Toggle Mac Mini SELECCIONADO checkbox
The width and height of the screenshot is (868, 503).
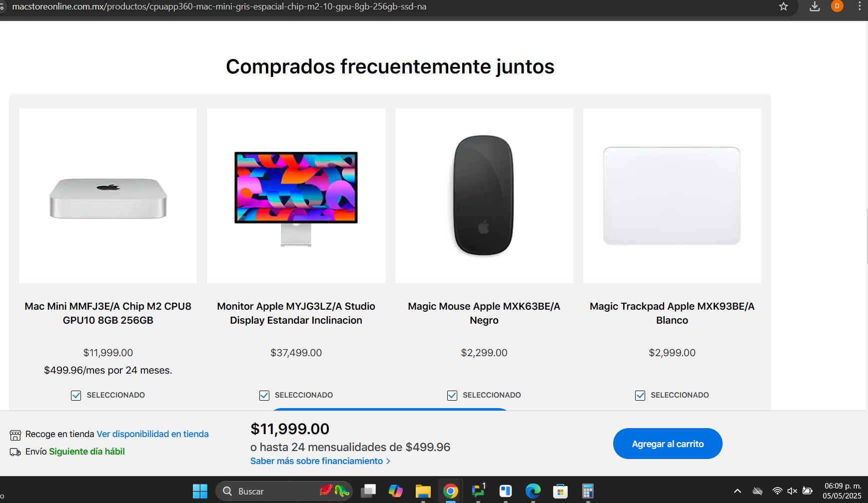[x=76, y=396]
